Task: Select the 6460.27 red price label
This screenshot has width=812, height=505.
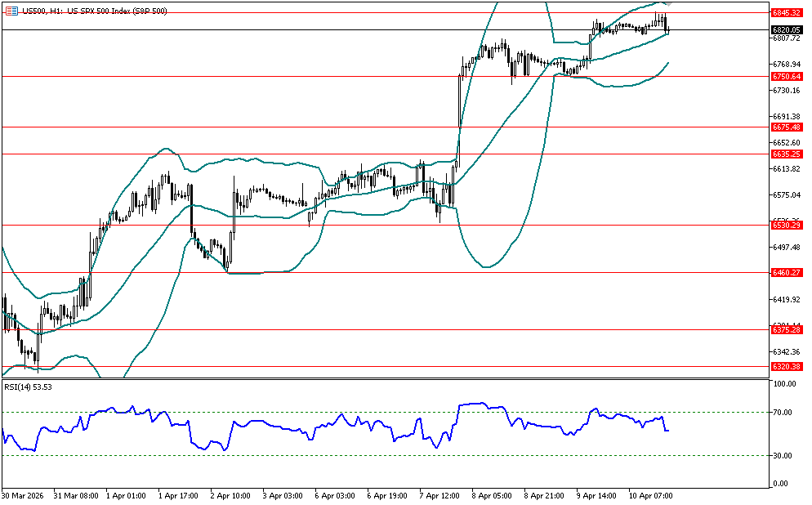Action: pyautogui.click(x=787, y=272)
